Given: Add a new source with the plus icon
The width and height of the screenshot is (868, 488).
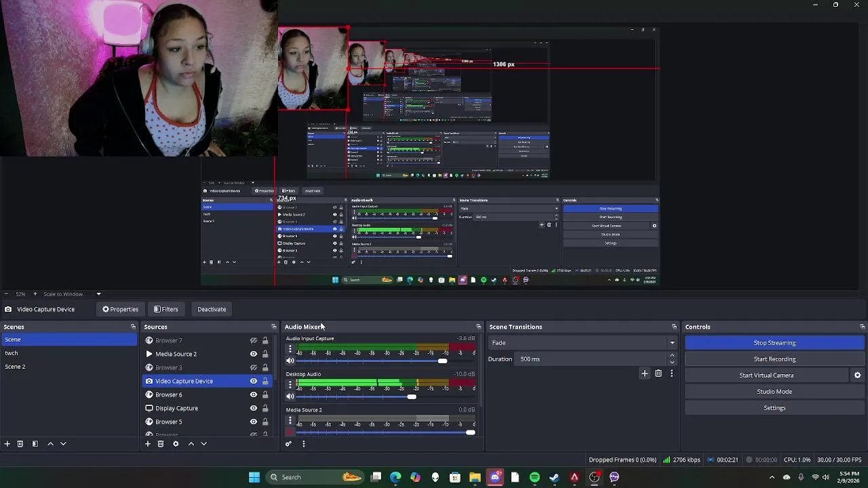Looking at the screenshot, I should 148,444.
